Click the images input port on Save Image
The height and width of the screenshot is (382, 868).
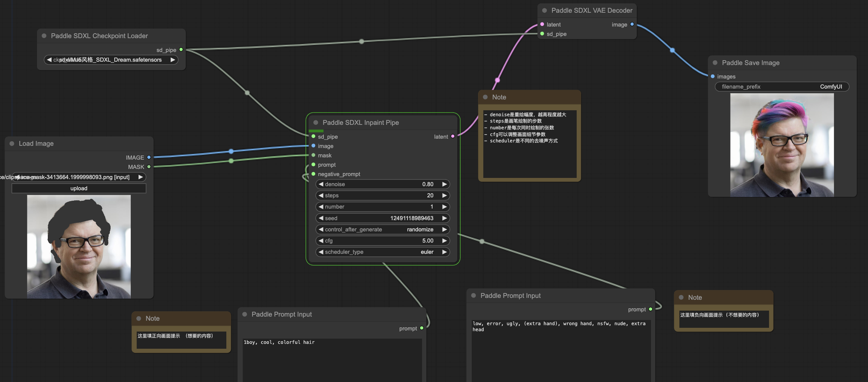[x=713, y=76]
